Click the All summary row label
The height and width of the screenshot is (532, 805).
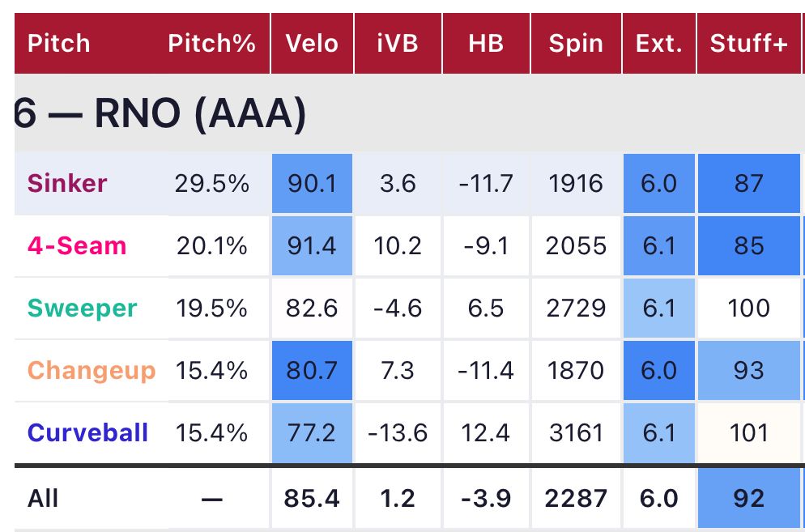click(x=43, y=498)
